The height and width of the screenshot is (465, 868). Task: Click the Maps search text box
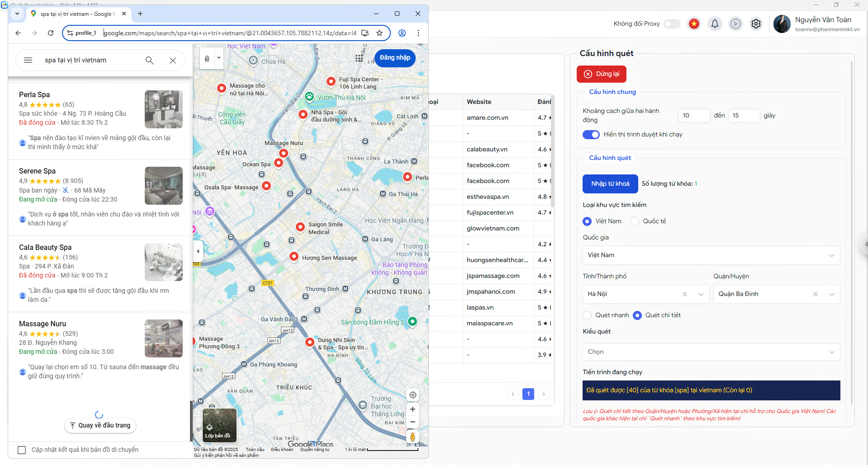point(90,60)
